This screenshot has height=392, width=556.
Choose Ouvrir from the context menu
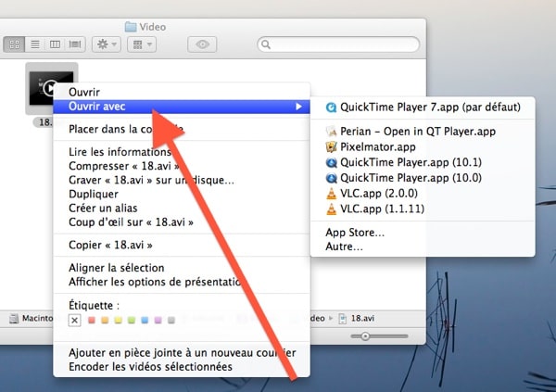pos(182,93)
